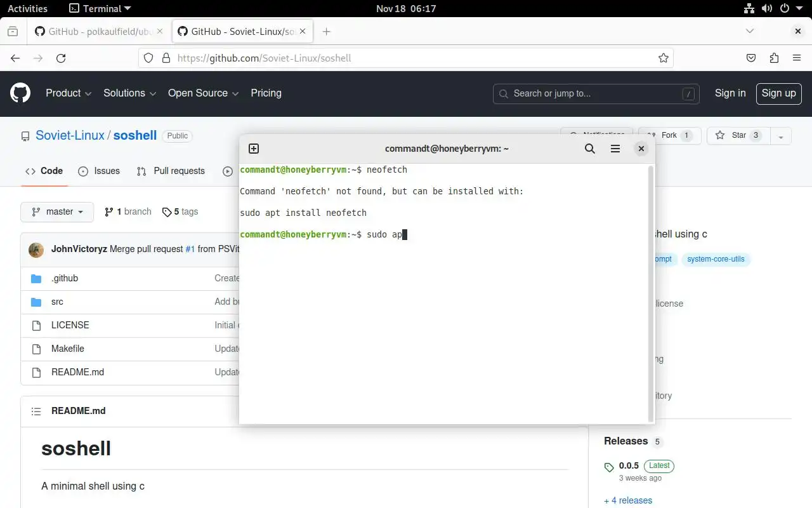Open the star lists dropdown arrow
Screen dimensions: 812x508
[x=781, y=136]
